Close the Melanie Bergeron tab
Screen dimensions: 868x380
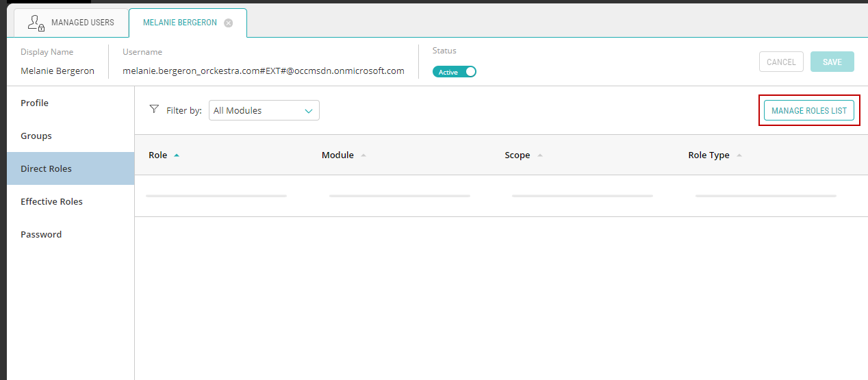(229, 23)
